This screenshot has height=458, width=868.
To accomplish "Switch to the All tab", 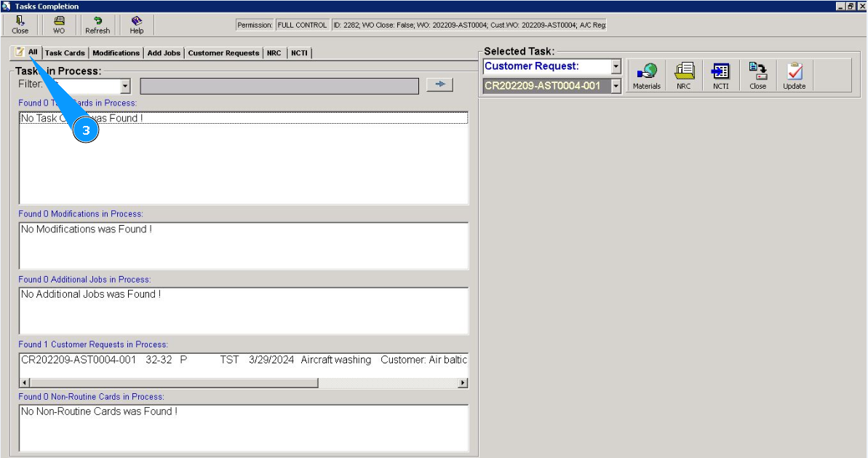I will (27, 52).
